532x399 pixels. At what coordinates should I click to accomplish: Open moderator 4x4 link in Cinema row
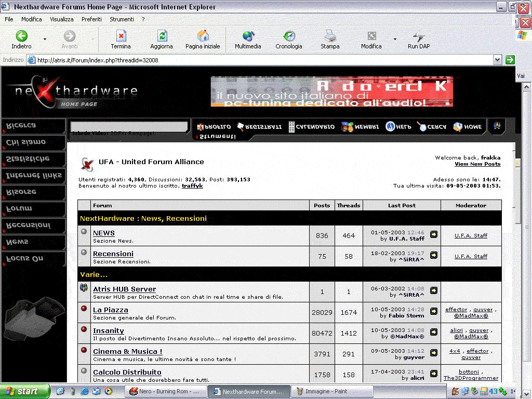pyautogui.click(x=455, y=351)
